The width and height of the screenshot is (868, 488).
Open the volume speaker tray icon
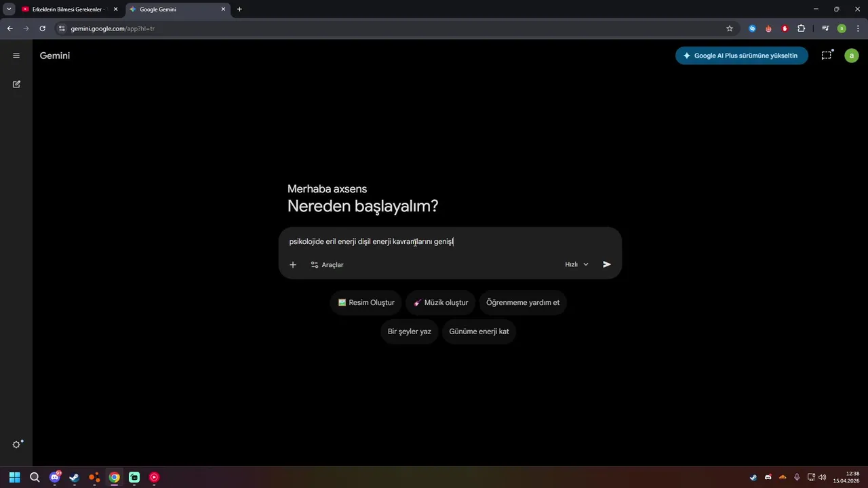tap(823, 477)
